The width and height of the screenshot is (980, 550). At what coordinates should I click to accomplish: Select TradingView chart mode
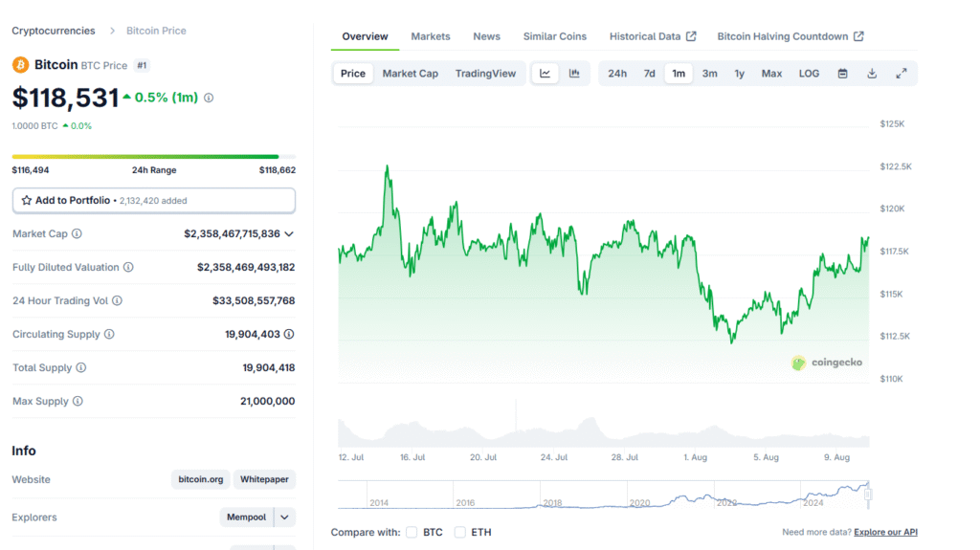click(485, 74)
